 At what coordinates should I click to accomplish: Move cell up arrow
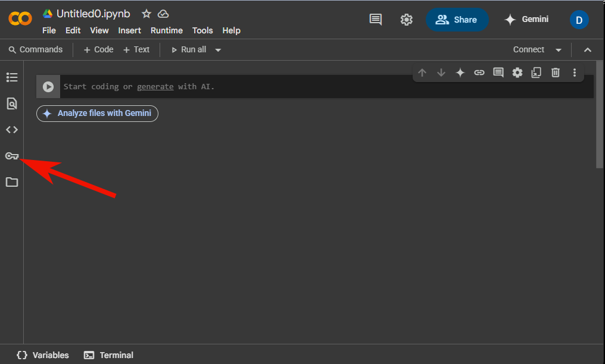tap(422, 73)
